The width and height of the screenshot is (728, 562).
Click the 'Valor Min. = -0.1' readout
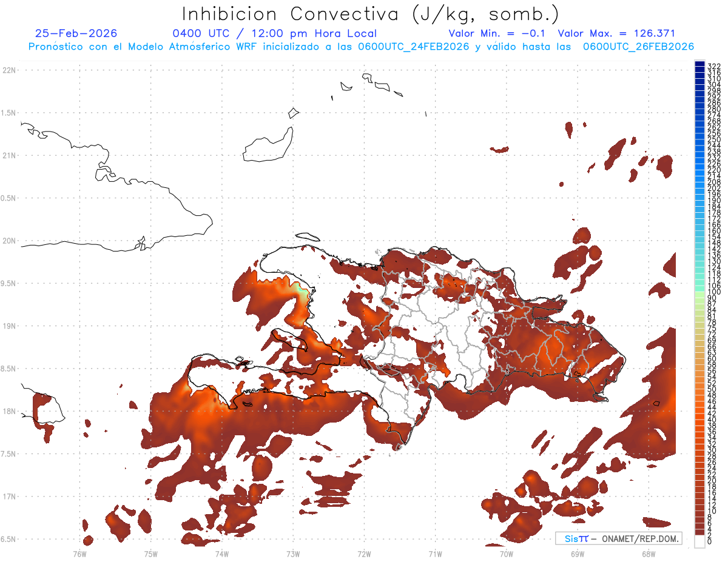tap(497, 33)
